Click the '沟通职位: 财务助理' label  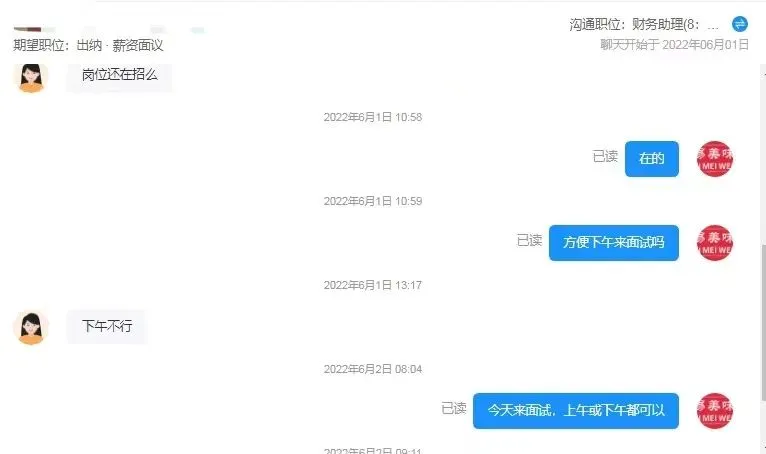pyautogui.click(x=644, y=24)
